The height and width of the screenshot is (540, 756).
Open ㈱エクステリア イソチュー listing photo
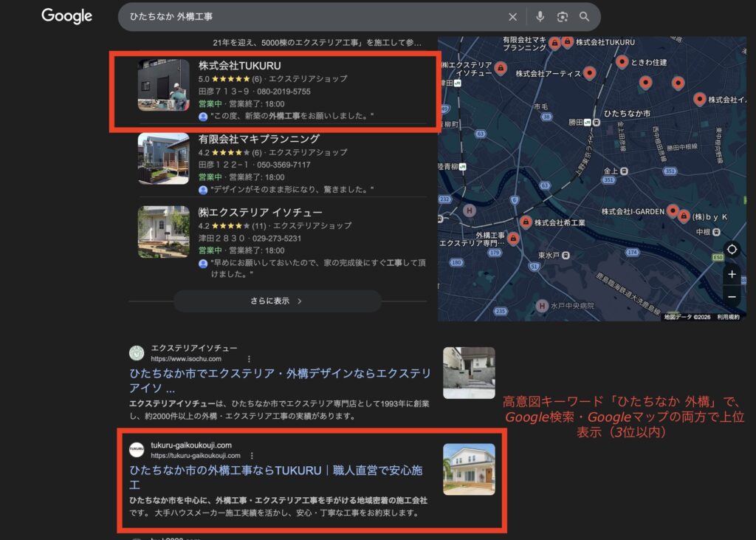[163, 232]
